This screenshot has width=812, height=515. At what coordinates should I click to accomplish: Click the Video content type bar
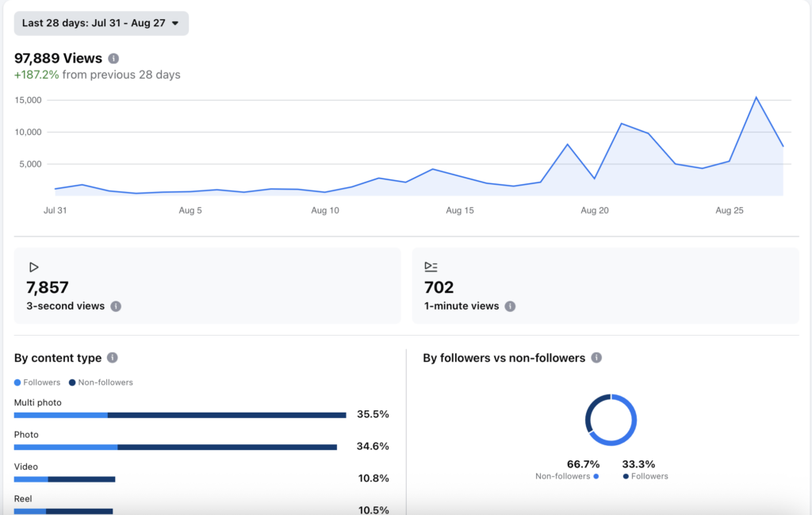click(64, 479)
